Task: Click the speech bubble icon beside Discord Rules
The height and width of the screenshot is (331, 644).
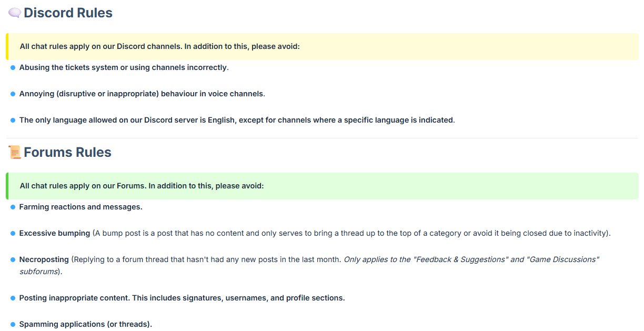Action: pos(15,13)
